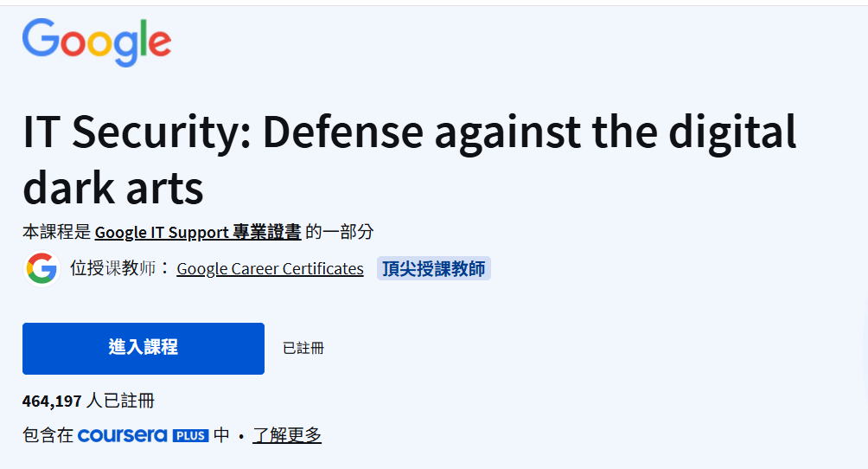Click the round Google G instructor avatar

41,269
